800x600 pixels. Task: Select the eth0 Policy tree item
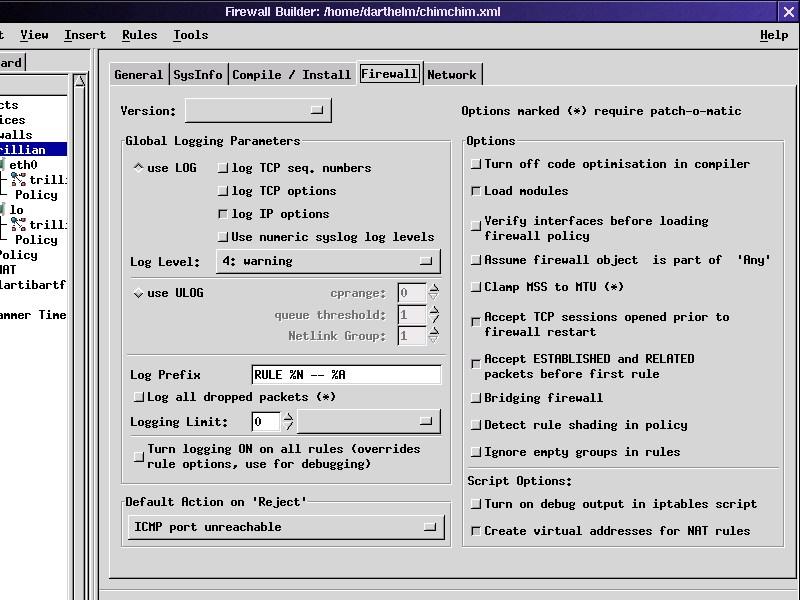tap(36, 195)
